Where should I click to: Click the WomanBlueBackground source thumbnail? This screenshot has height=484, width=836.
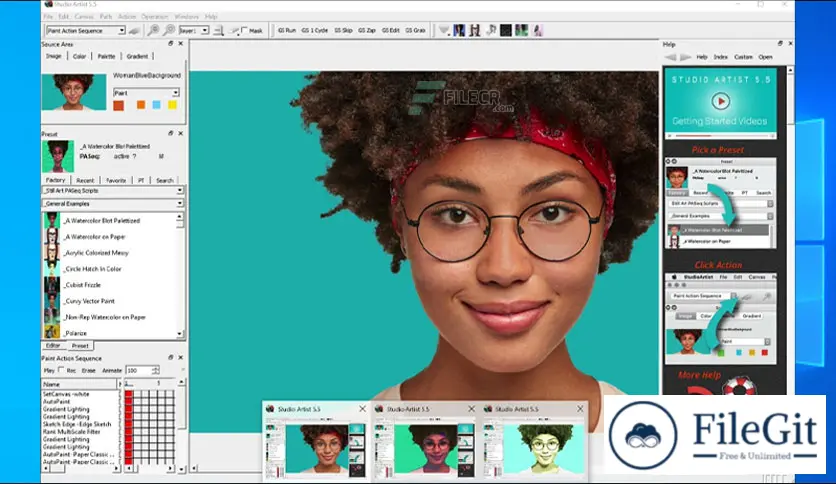tap(74, 92)
